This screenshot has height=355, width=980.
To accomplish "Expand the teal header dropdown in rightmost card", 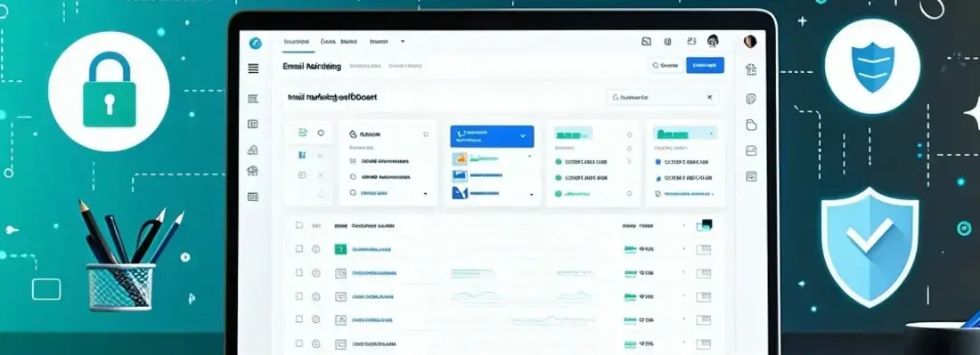I will coord(686,133).
